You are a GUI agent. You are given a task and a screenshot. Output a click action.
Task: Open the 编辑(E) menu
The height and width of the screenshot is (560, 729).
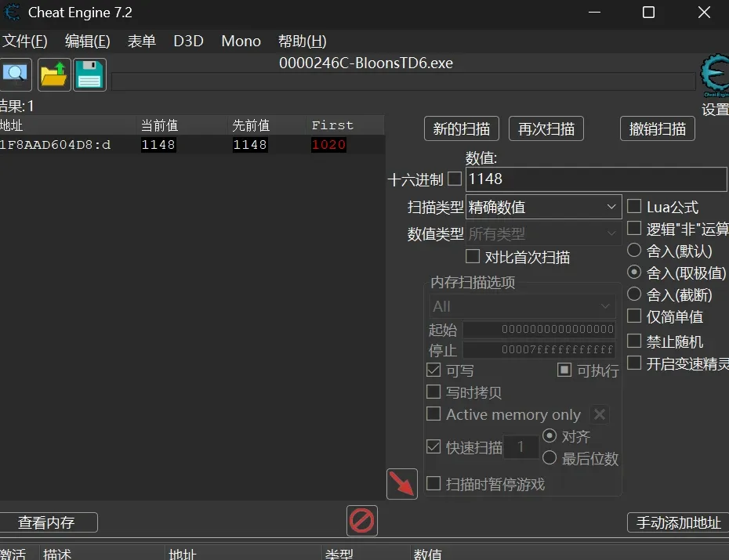coord(88,42)
